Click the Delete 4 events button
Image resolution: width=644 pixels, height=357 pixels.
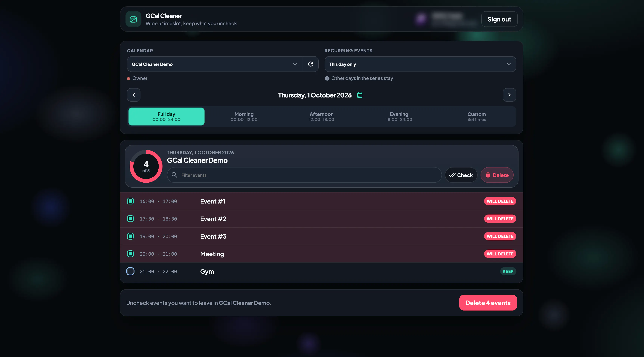point(488,303)
